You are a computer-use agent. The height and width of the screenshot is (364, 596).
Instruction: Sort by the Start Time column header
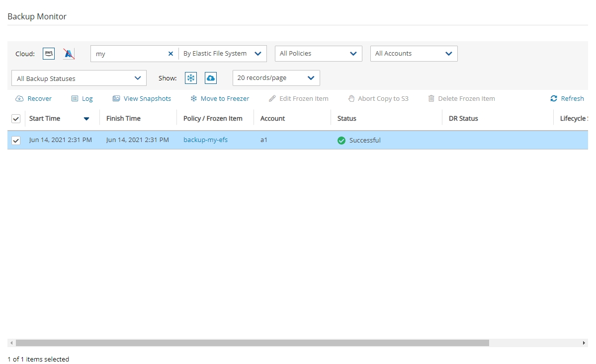coord(45,119)
